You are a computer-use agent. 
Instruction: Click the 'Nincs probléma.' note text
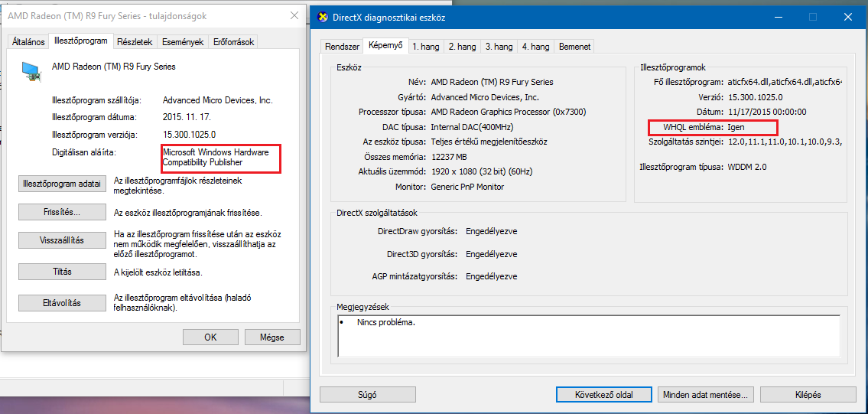coord(386,321)
